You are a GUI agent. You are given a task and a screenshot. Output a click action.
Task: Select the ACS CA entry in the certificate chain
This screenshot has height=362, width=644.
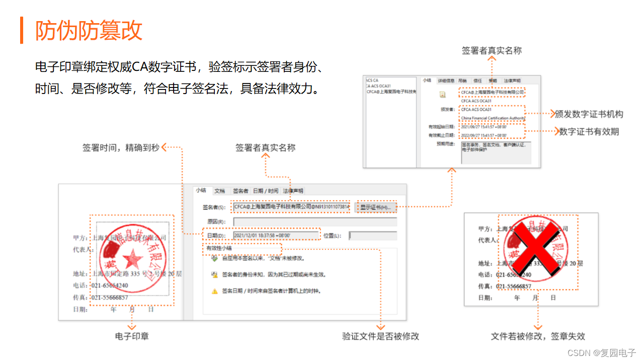click(x=372, y=80)
